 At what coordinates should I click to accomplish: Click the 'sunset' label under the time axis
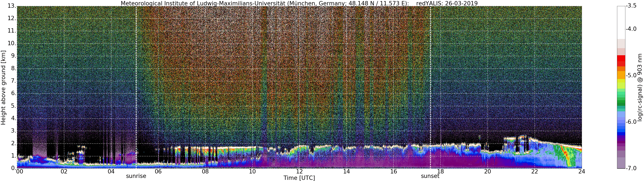click(x=430, y=176)
